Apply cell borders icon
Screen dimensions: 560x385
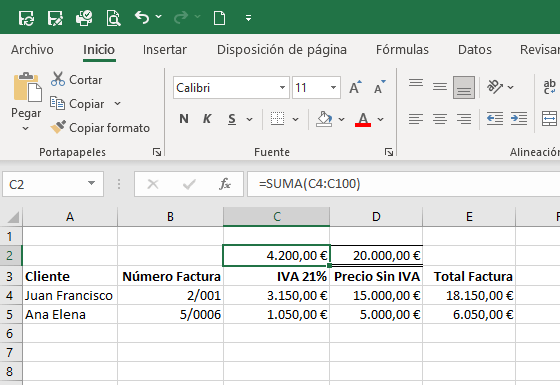click(278, 119)
